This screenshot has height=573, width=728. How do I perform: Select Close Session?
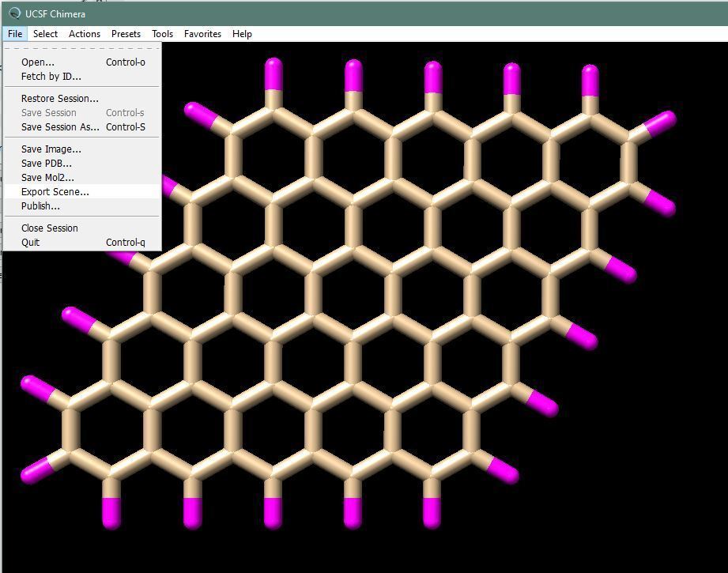pos(47,228)
